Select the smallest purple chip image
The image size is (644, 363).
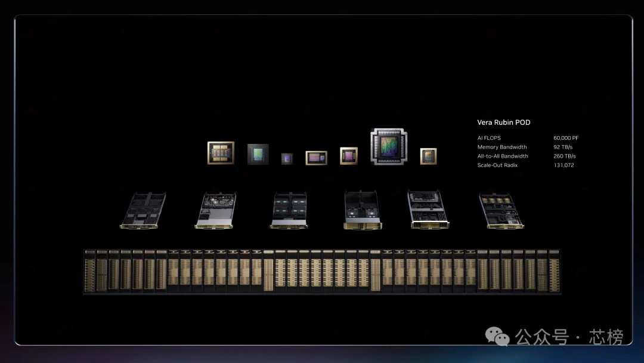click(287, 159)
